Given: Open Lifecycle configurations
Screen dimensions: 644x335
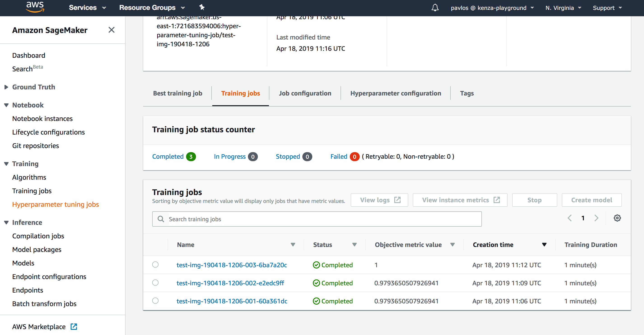Looking at the screenshot, I should 49,132.
